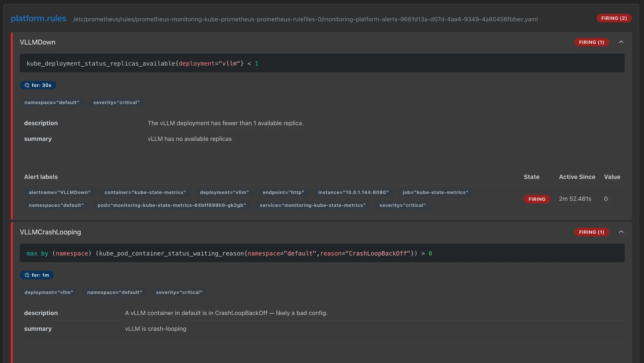This screenshot has height=363, width=644.
Task: Click alert label pod="monitoring-kube-state-metrics-64bff899b9-gk2gb"
Action: click(172, 205)
